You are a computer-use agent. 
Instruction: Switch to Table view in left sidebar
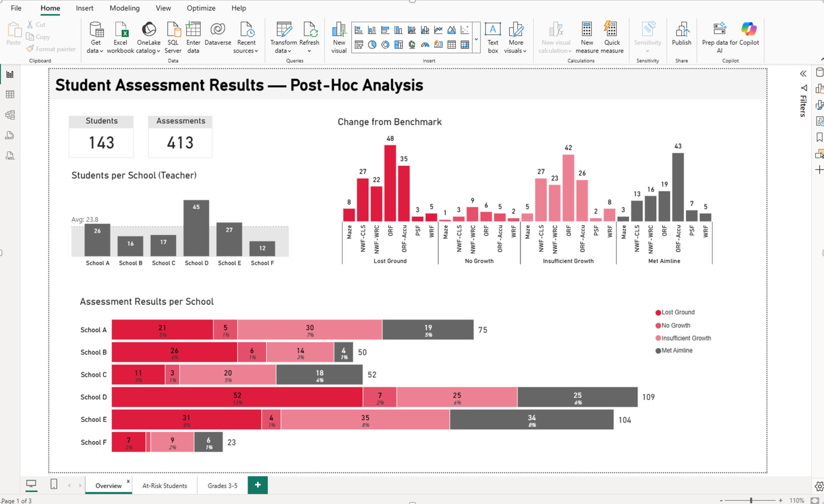[10, 95]
